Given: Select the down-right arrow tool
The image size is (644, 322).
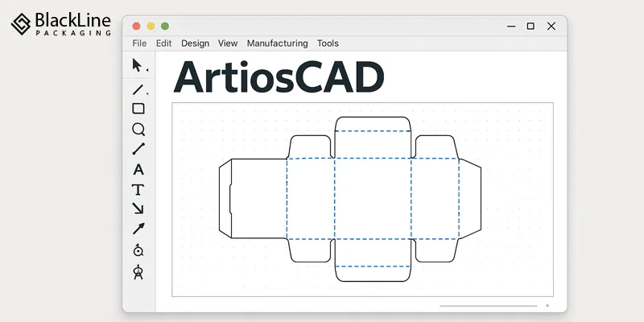Looking at the screenshot, I should pyautogui.click(x=138, y=208).
